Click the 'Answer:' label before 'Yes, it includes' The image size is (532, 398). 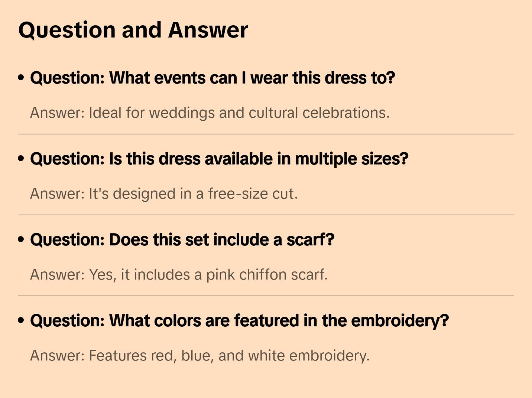(58, 275)
